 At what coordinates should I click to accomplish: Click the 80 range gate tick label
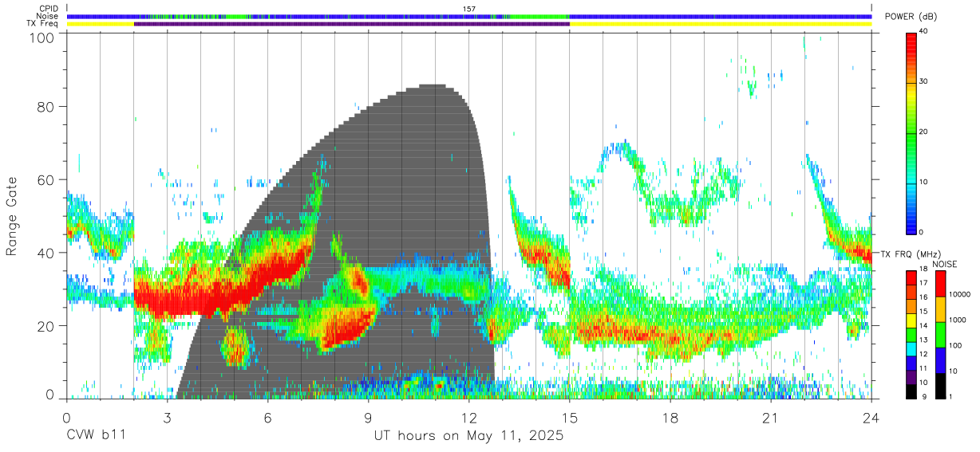click(x=47, y=107)
